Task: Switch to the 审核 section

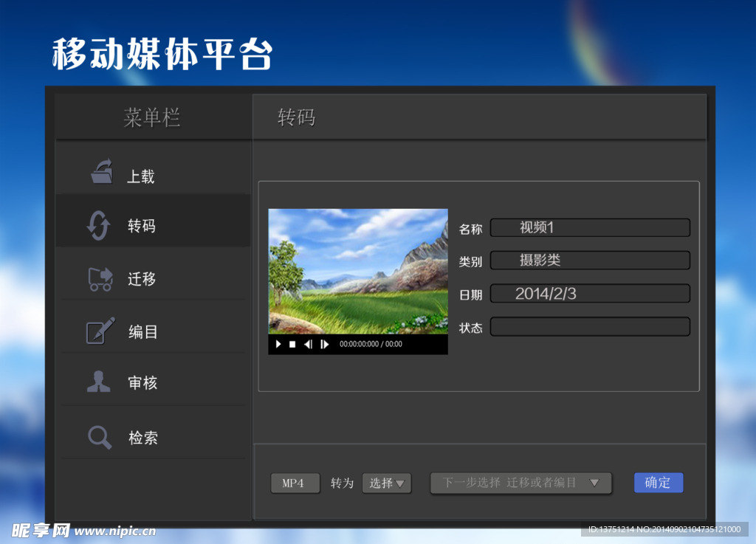Action: coord(153,379)
